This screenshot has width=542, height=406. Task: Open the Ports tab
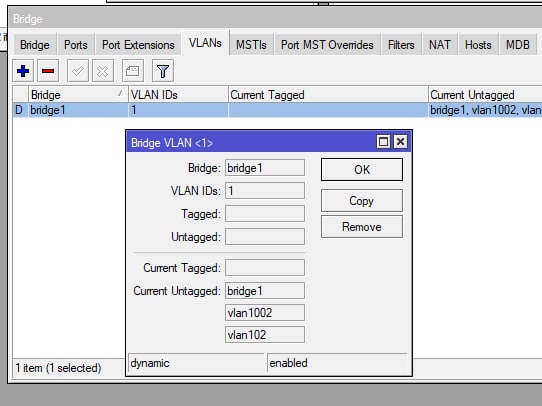pyautogui.click(x=76, y=45)
